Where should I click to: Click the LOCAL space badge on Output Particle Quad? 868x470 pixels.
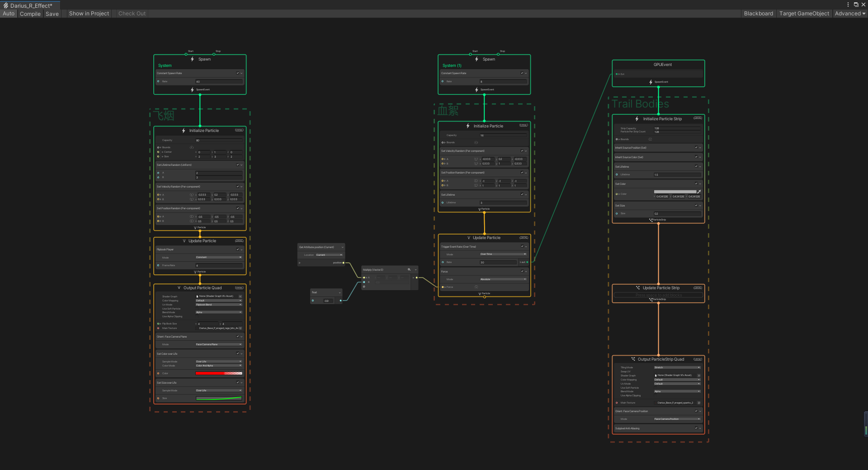[239, 288]
